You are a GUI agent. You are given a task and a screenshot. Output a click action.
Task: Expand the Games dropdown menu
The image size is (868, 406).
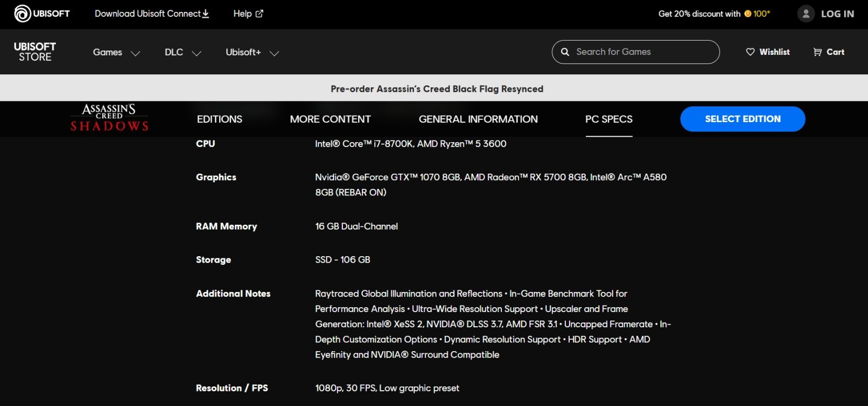click(x=117, y=53)
